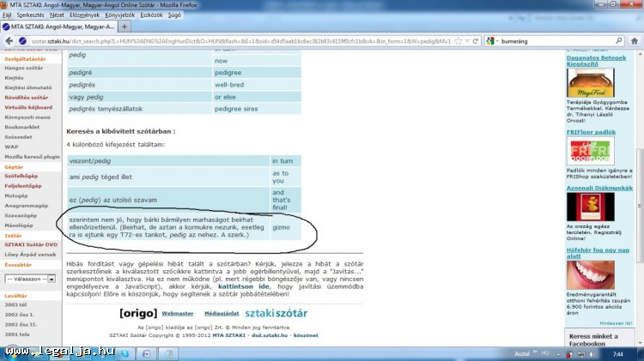Click the smiling teeth ad thumbnail

tap(591, 273)
